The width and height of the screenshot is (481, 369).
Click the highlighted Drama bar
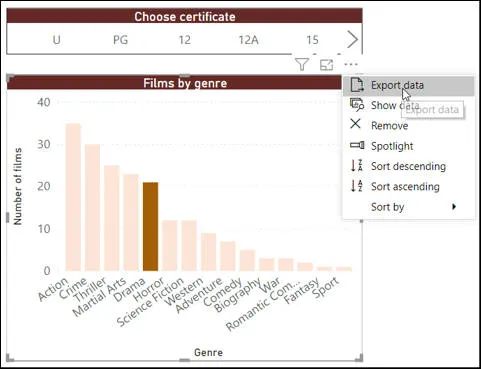click(150, 227)
